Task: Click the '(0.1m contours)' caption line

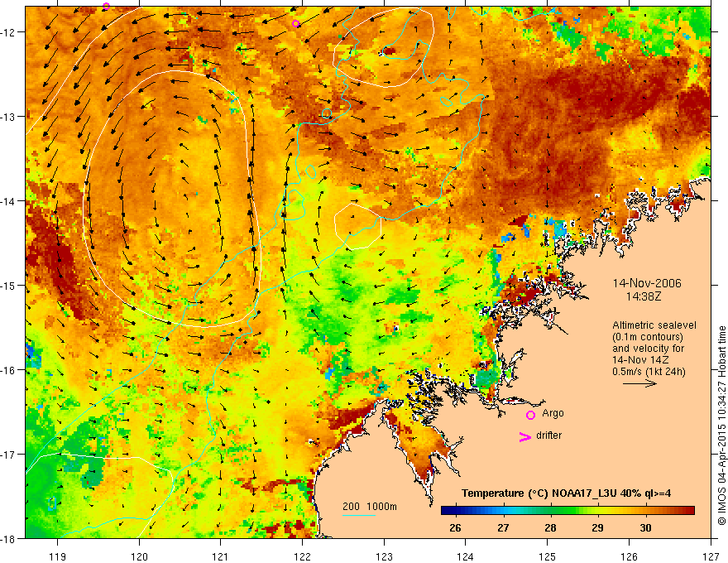Action: (647, 337)
